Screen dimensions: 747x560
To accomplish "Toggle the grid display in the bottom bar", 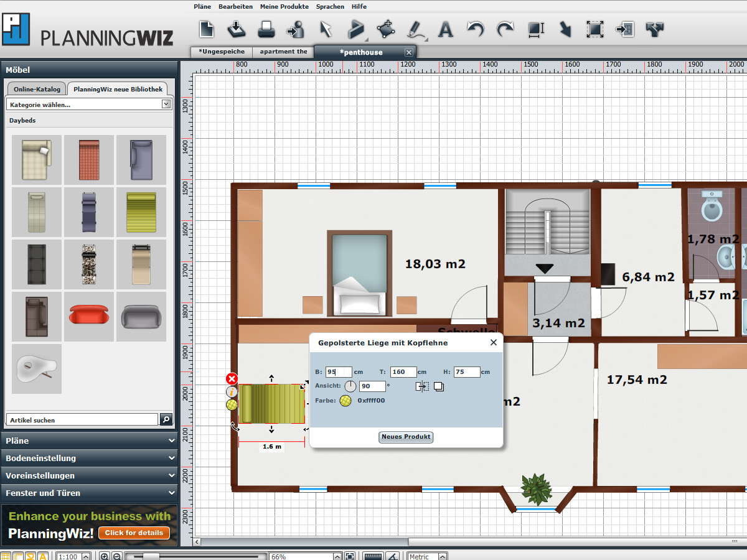I will point(6,556).
